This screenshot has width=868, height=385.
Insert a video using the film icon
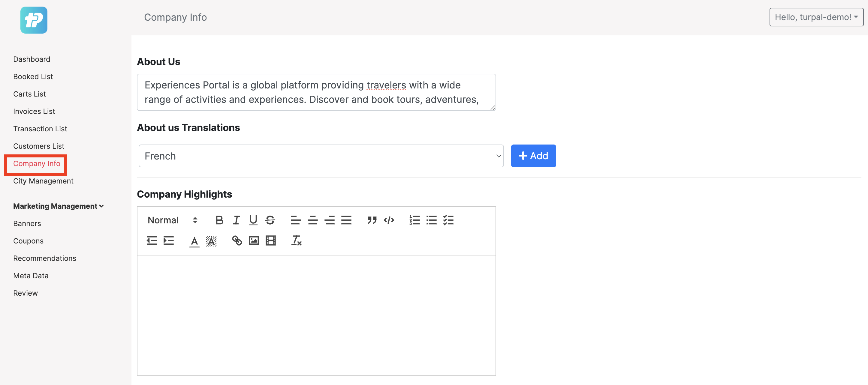(x=271, y=240)
